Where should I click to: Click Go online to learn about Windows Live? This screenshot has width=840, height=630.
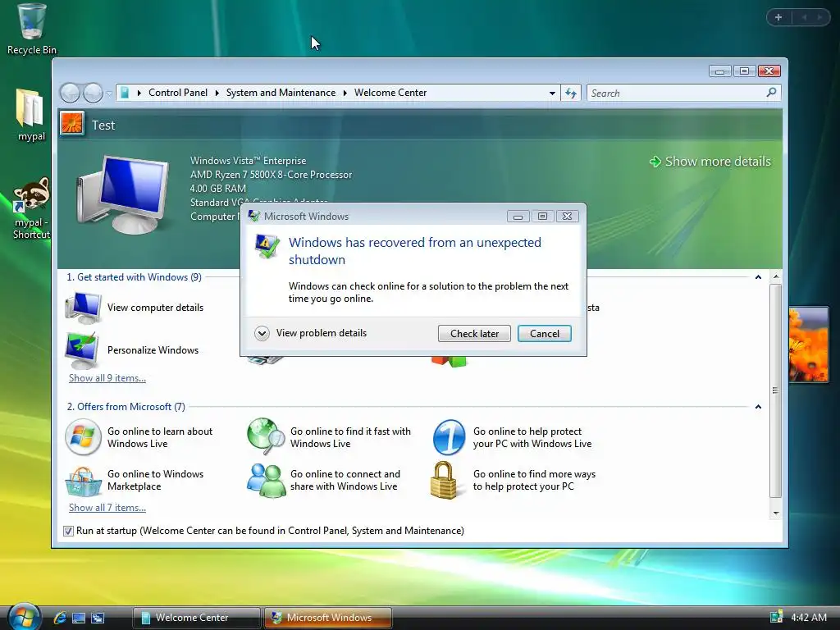click(x=160, y=437)
